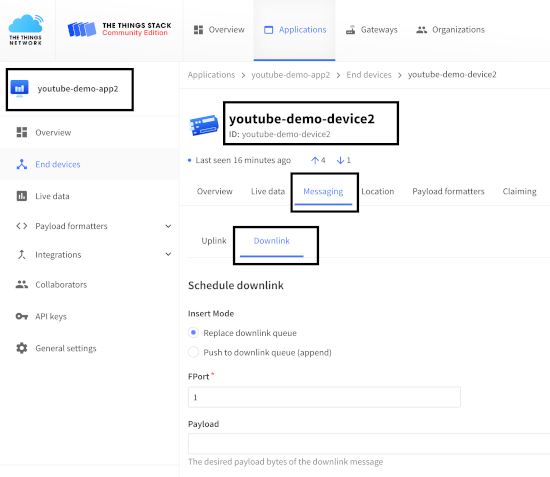550x477 pixels.
Task: Select Replace downlink queue radio button
Action: (193, 332)
